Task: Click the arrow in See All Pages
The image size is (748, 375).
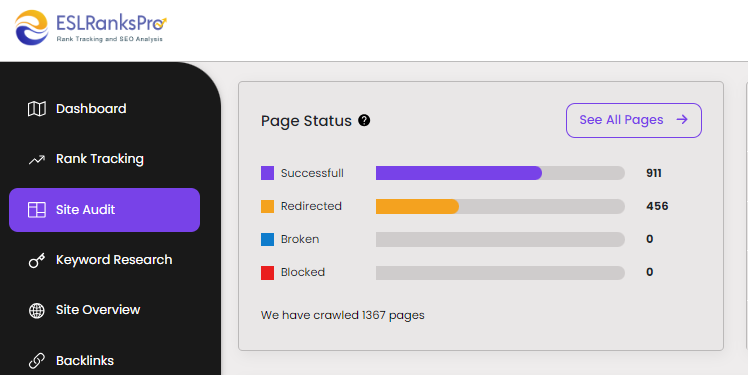Action: 682,119
